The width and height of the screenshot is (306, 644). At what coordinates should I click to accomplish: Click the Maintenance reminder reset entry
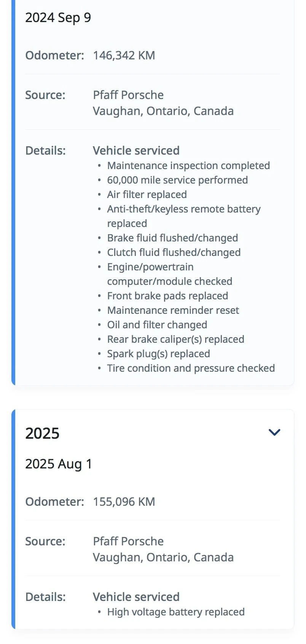point(173,310)
